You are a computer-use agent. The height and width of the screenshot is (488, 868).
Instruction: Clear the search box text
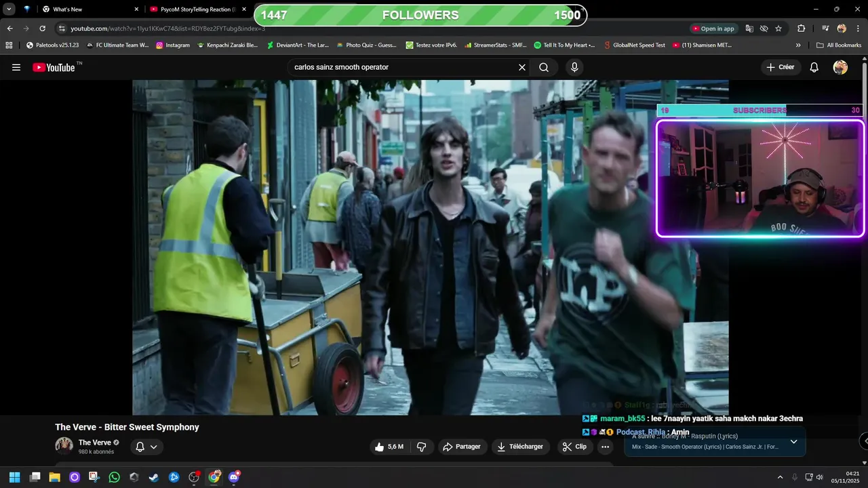tap(521, 67)
